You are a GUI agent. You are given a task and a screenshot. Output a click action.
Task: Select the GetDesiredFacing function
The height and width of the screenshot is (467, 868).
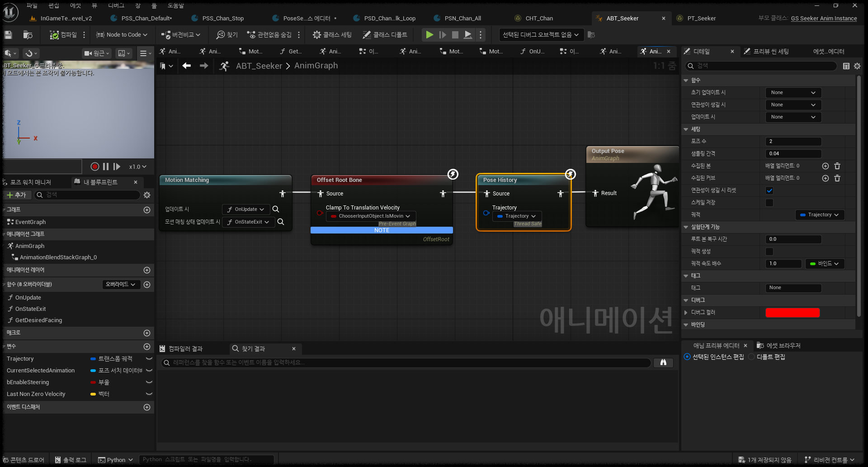click(38, 320)
